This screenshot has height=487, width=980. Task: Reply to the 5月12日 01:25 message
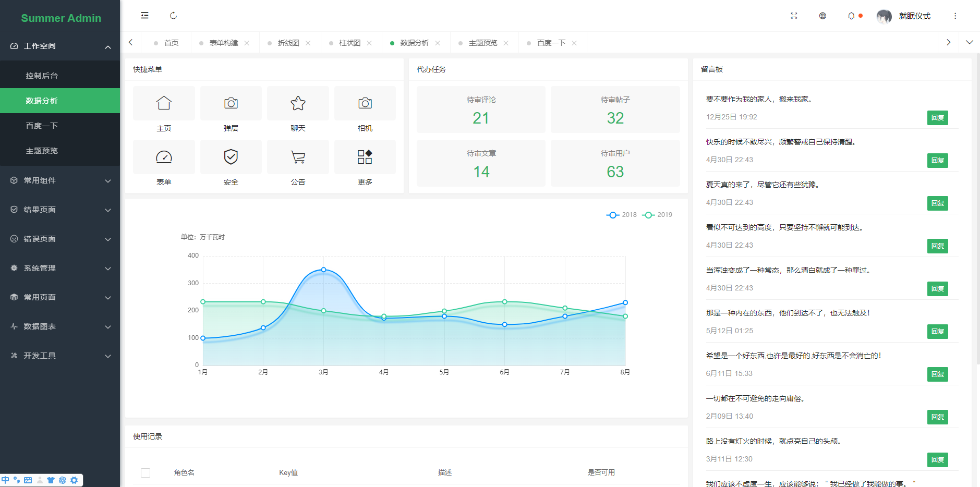point(937,332)
